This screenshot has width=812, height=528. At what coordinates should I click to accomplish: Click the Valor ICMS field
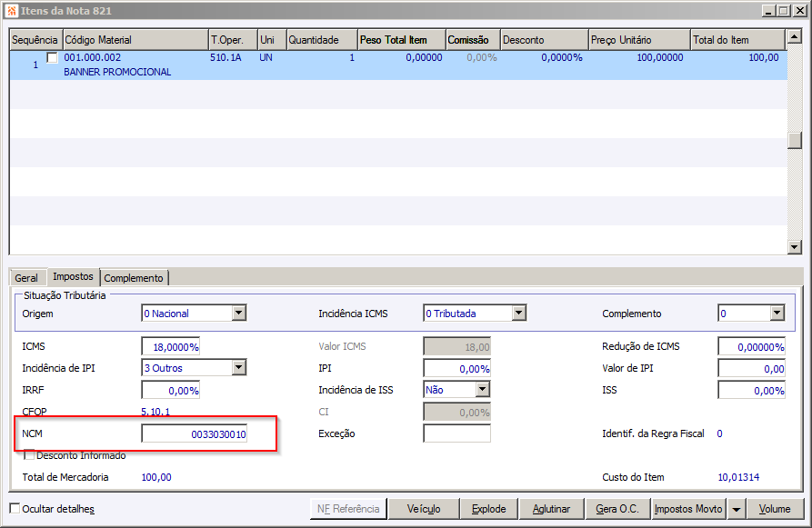[456, 346]
